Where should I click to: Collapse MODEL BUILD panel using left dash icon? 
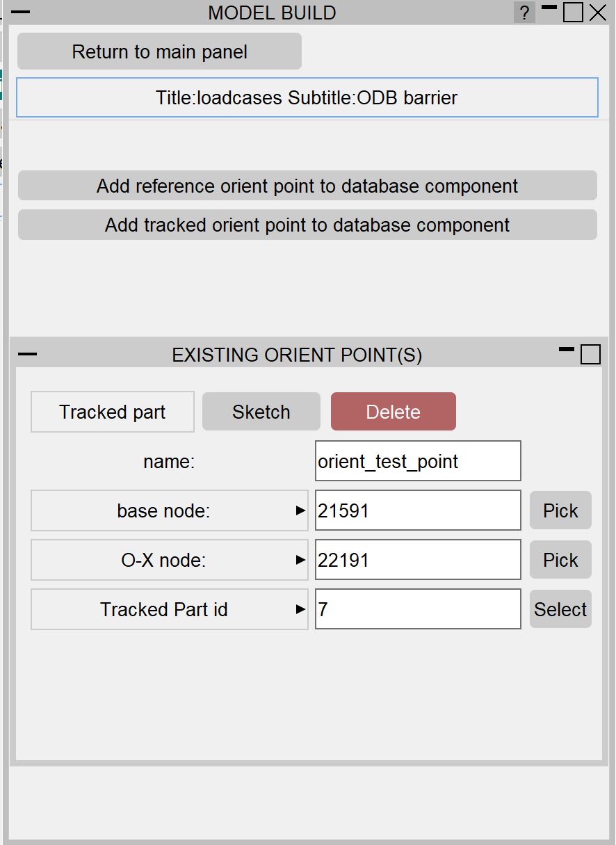point(22,13)
